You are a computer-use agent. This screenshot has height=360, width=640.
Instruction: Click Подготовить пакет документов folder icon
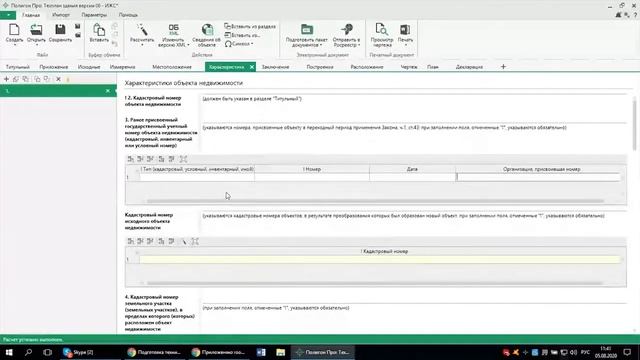pos(307,30)
